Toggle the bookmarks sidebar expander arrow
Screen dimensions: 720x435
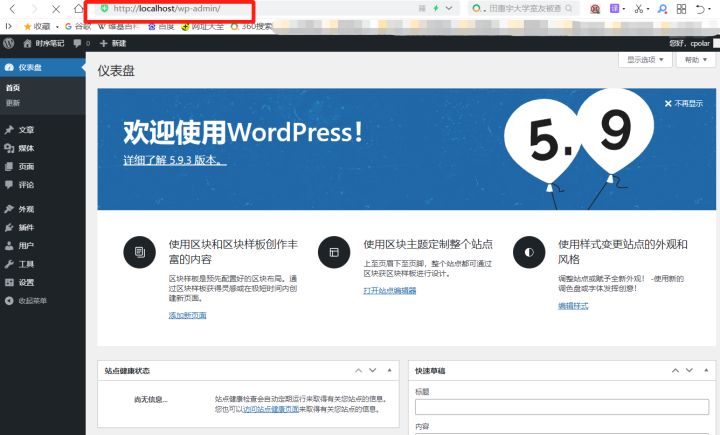[x=8, y=26]
